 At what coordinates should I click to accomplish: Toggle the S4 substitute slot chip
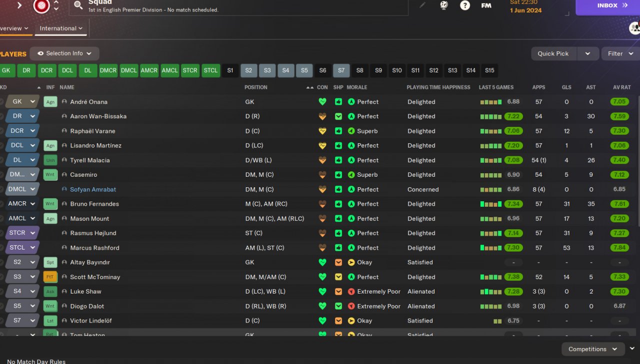click(x=285, y=70)
